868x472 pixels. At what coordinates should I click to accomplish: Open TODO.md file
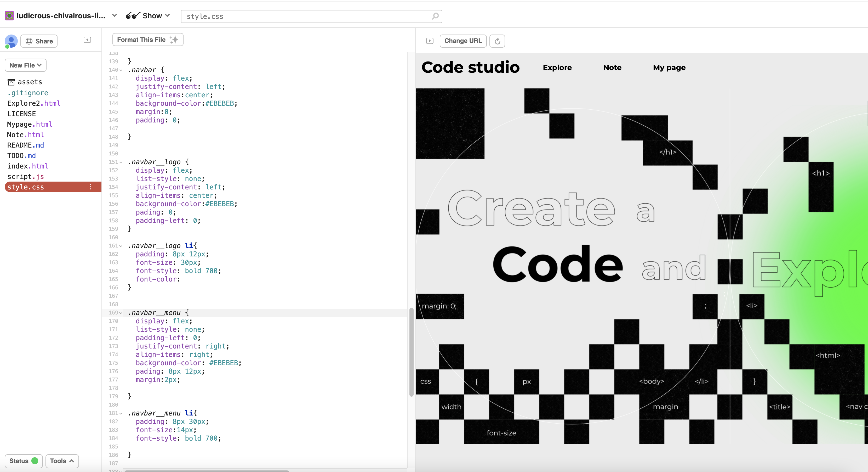tap(21, 155)
